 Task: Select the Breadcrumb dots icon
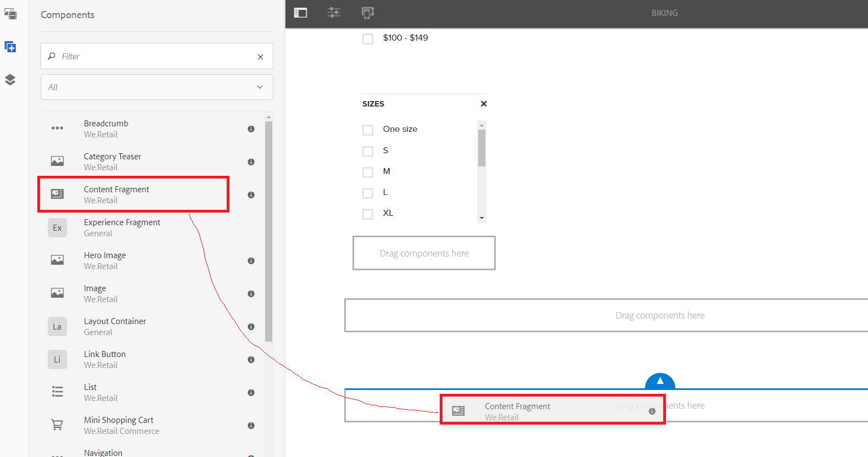coord(57,128)
